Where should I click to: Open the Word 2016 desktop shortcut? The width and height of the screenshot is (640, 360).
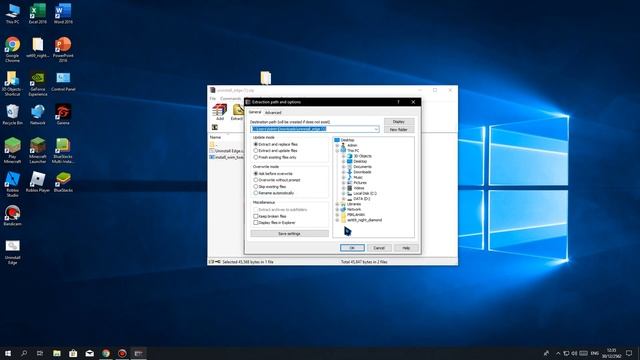[63, 13]
